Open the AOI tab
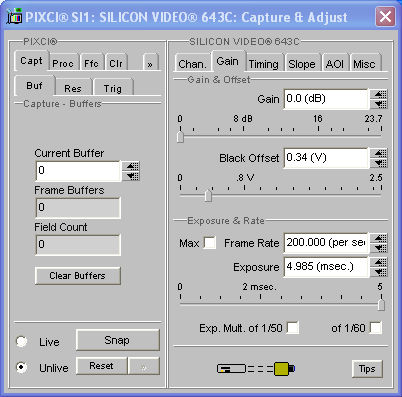The width and height of the screenshot is (402, 397). pyautogui.click(x=335, y=63)
